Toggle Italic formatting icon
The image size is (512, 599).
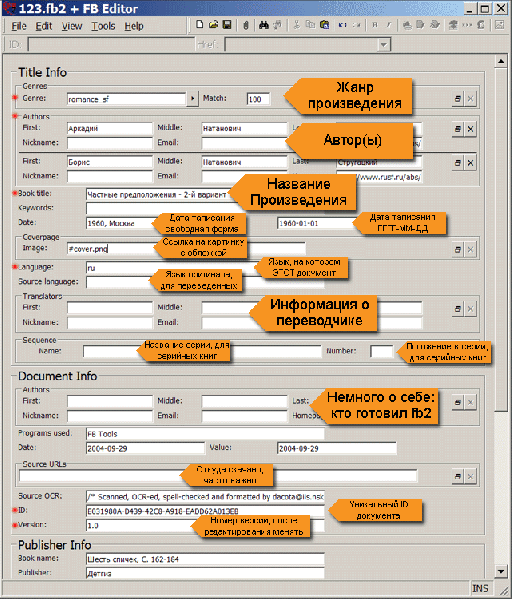pyautogui.click(x=389, y=25)
